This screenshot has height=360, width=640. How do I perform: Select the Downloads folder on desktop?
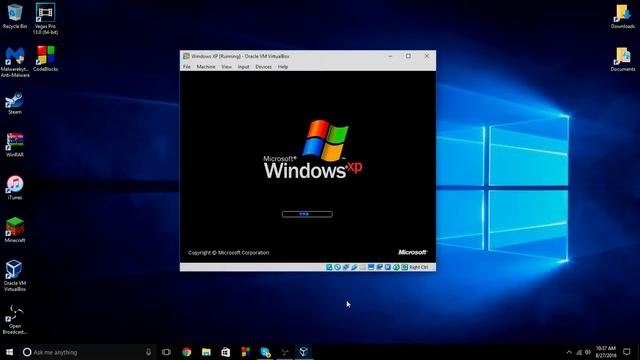point(623,16)
